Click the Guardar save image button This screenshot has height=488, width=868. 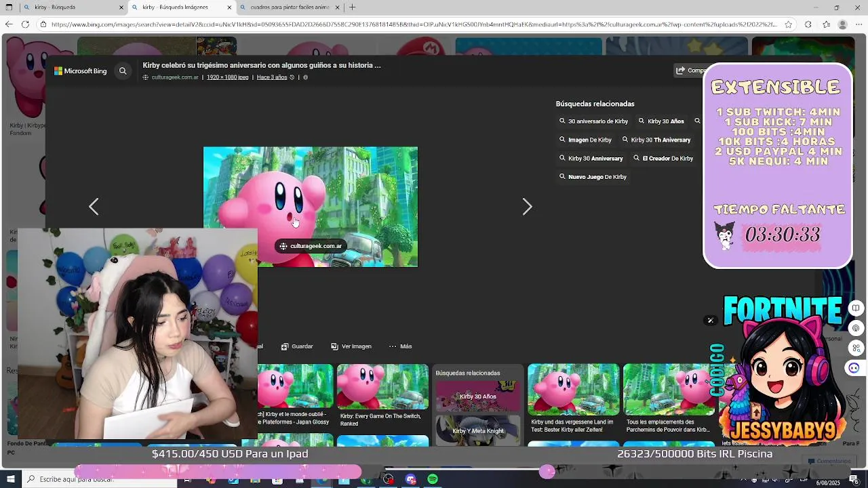coord(297,346)
